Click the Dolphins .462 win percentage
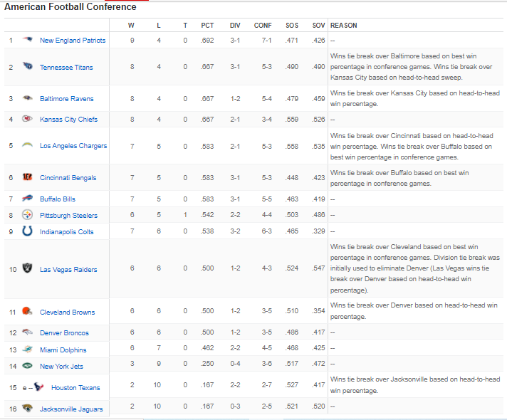 coord(207,348)
